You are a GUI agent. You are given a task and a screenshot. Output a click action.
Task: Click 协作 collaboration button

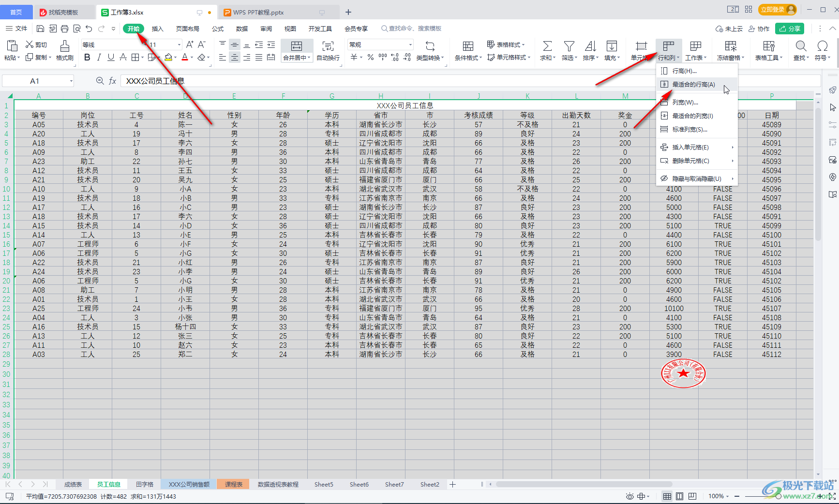(x=759, y=29)
